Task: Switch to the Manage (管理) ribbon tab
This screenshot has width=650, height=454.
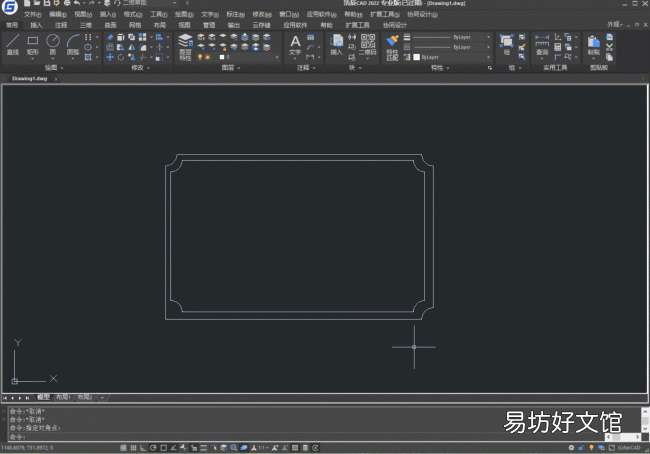Action: point(209,25)
